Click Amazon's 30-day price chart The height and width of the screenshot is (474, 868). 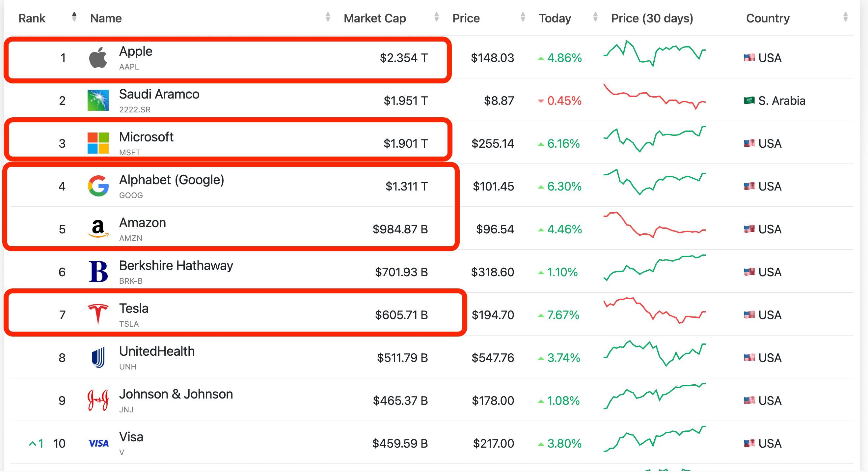[x=654, y=225]
